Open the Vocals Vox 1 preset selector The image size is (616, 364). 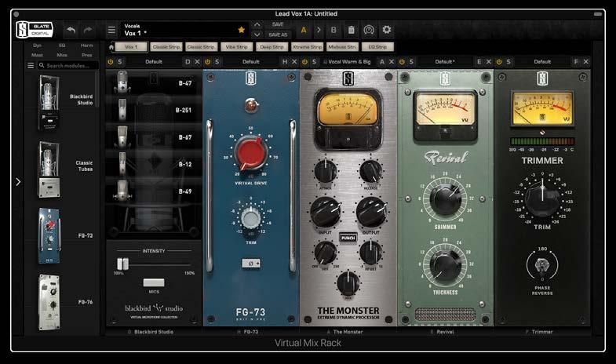tap(184, 30)
